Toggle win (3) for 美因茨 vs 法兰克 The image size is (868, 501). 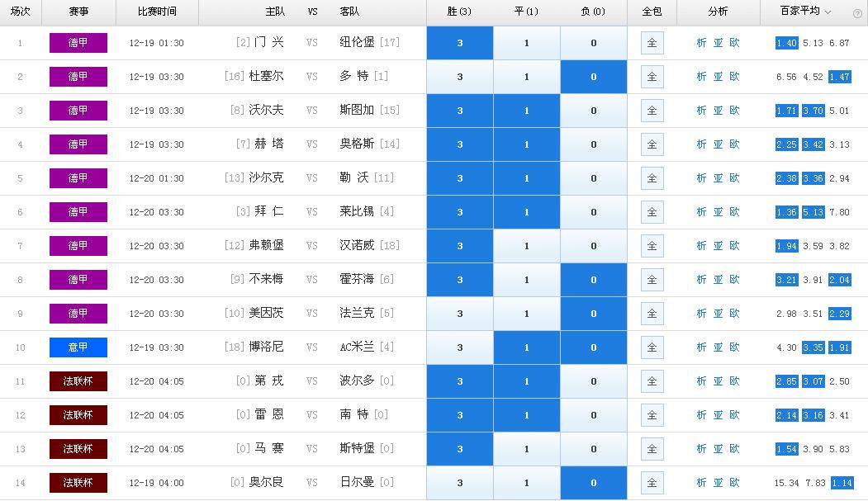pos(459,314)
